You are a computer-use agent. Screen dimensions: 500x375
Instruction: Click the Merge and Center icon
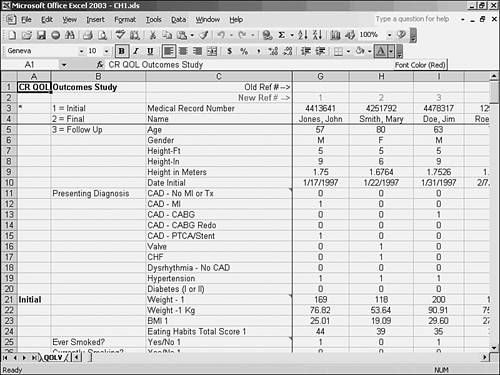pos(212,51)
